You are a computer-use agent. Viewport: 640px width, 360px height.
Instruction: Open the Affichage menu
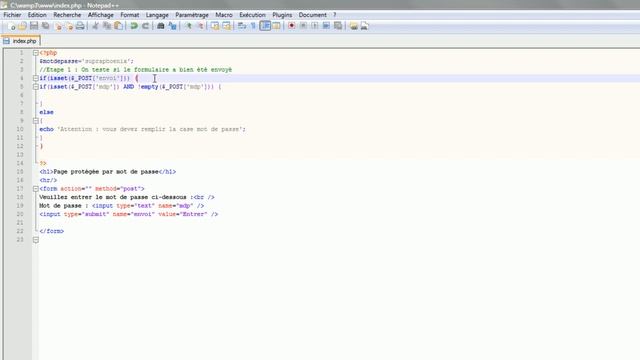tap(101, 15)
